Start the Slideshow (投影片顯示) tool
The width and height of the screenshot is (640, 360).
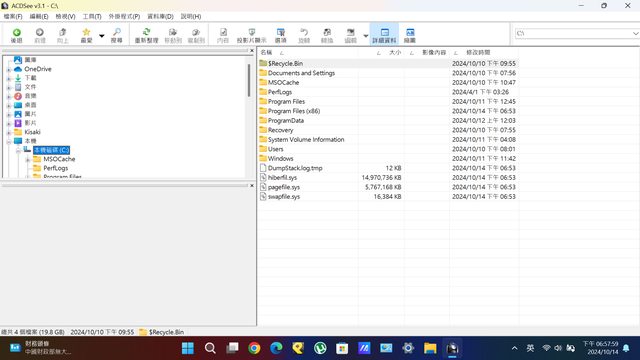251,35
